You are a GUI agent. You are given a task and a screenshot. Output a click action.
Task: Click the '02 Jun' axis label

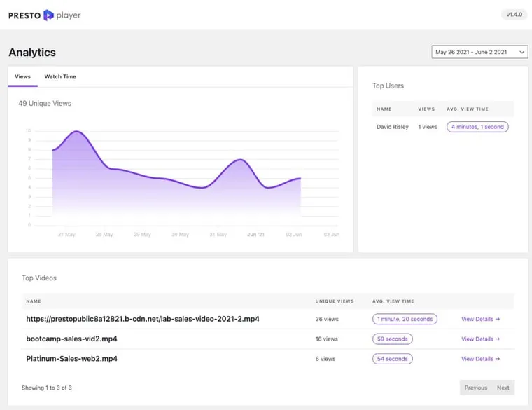293,234
